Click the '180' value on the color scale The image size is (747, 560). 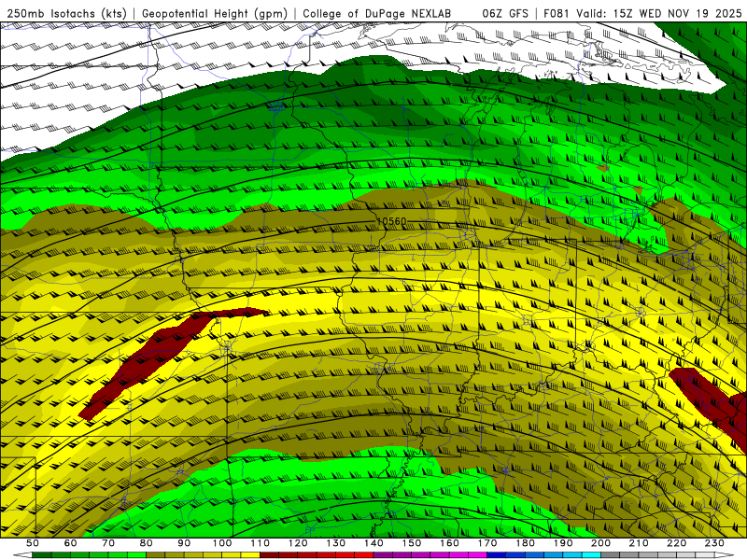(525, 543)
